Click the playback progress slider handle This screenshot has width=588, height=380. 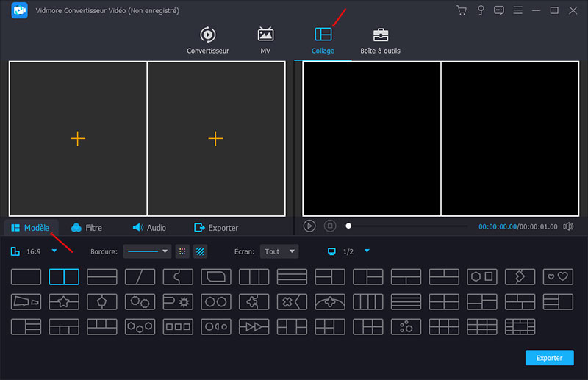(348, 226)
